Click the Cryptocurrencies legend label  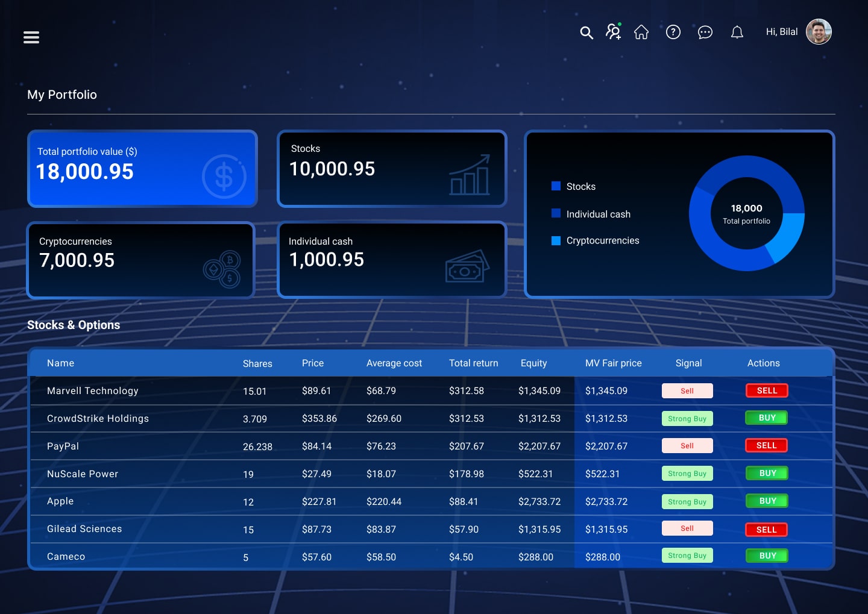pos(603,240)
